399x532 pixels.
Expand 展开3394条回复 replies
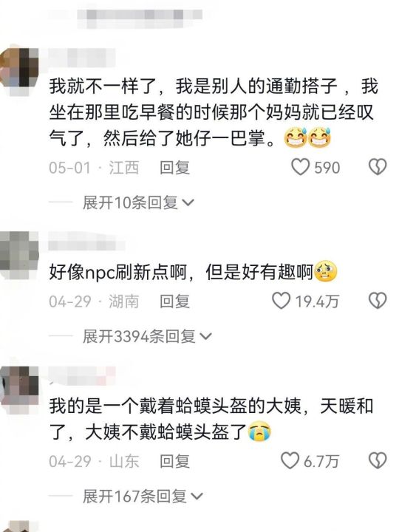tap(147, 336)
